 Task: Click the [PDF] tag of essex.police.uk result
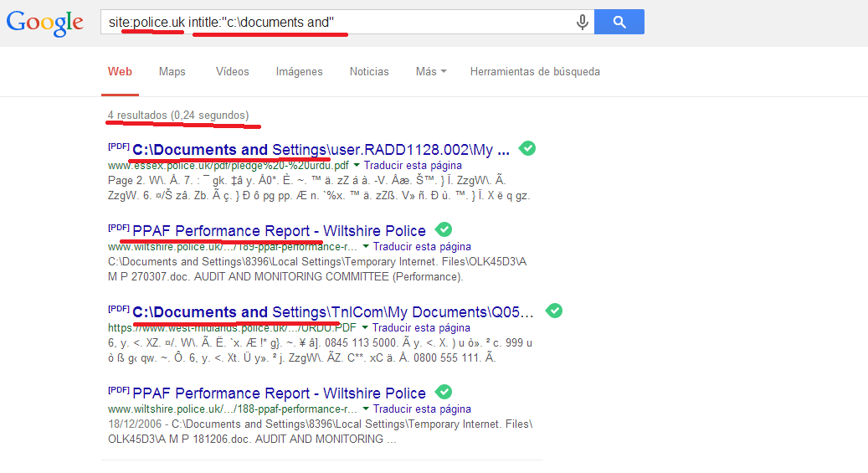(x=119, y=147)
